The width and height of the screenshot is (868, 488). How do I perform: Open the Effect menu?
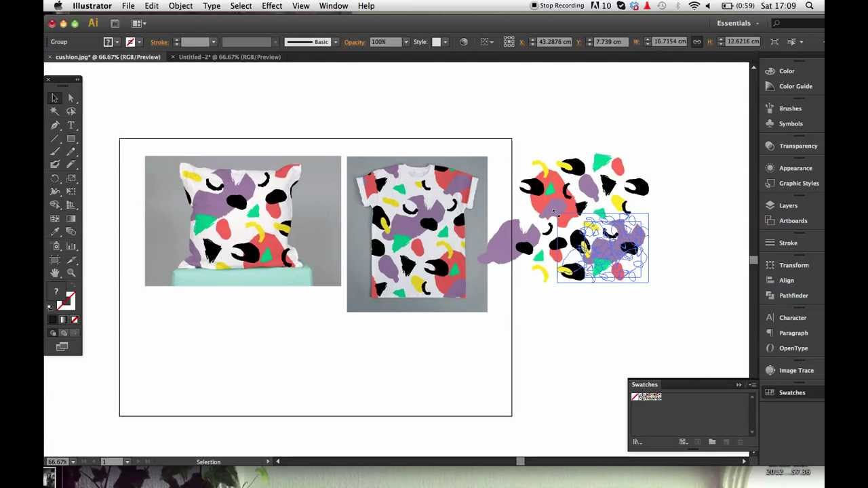click(272, 6)
